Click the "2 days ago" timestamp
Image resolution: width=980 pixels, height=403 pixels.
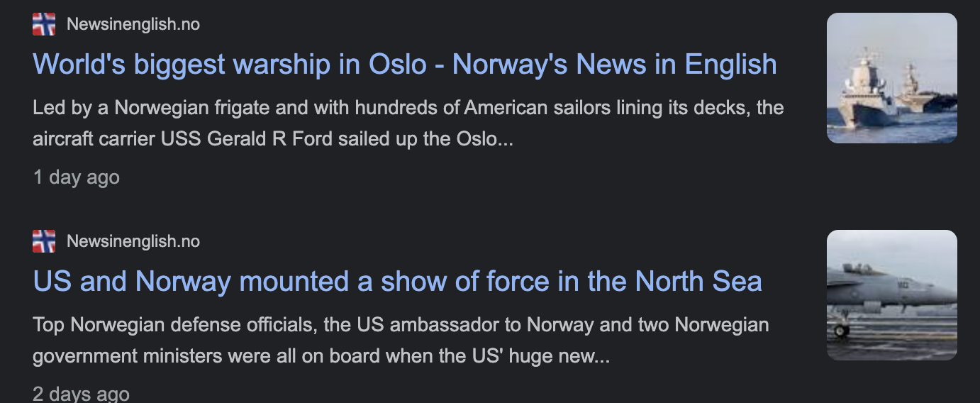(81, 393)
